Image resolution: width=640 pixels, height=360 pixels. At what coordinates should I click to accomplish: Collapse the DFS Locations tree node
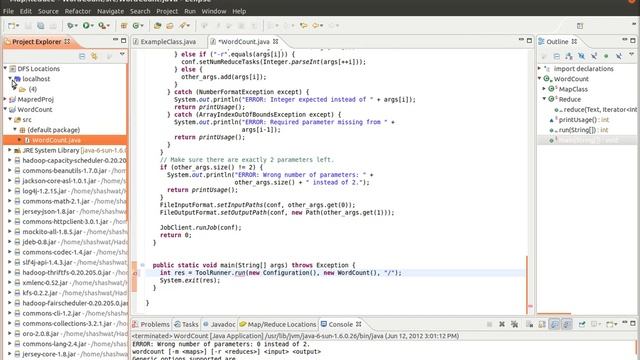coord(5,69)
